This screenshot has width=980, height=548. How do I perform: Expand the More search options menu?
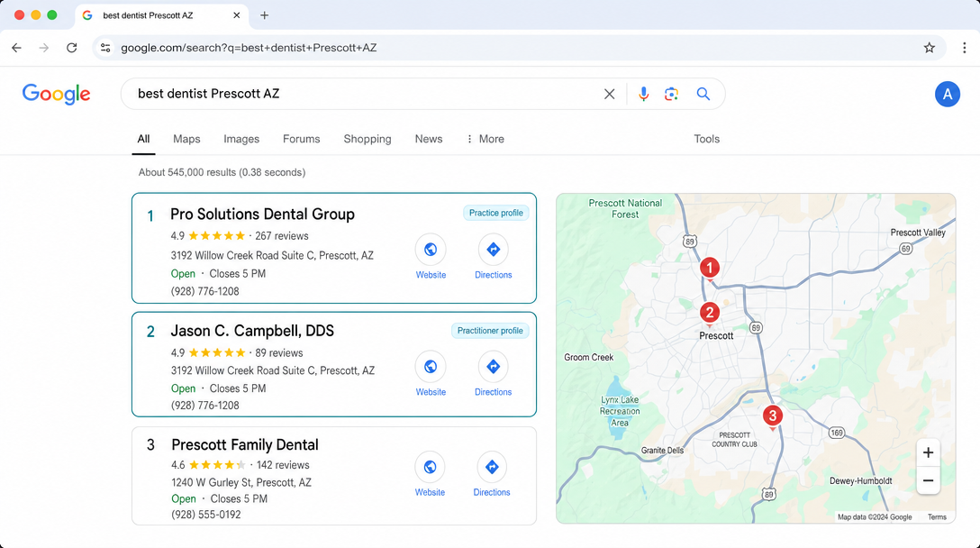[x=485, y=139]
